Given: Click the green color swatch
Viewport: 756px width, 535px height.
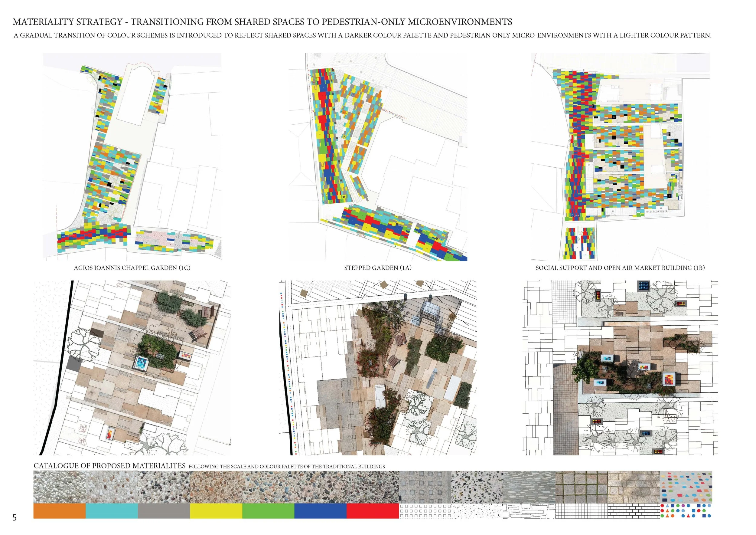Looking at the screenshot, I should 268,510.
